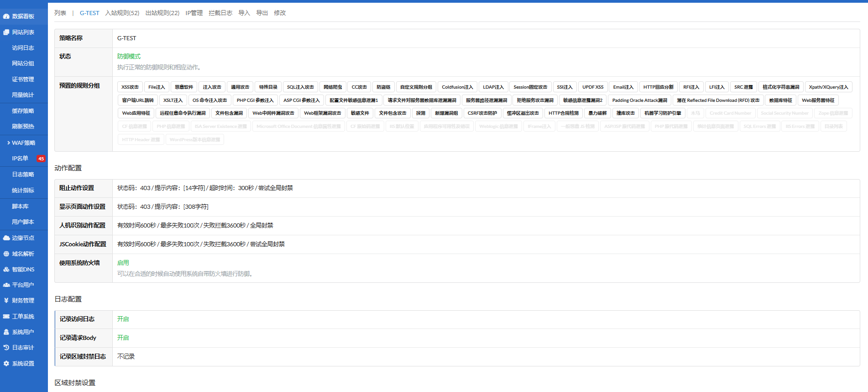
Task: Click the 系统设置 gear icon
Action: (6, 364)
